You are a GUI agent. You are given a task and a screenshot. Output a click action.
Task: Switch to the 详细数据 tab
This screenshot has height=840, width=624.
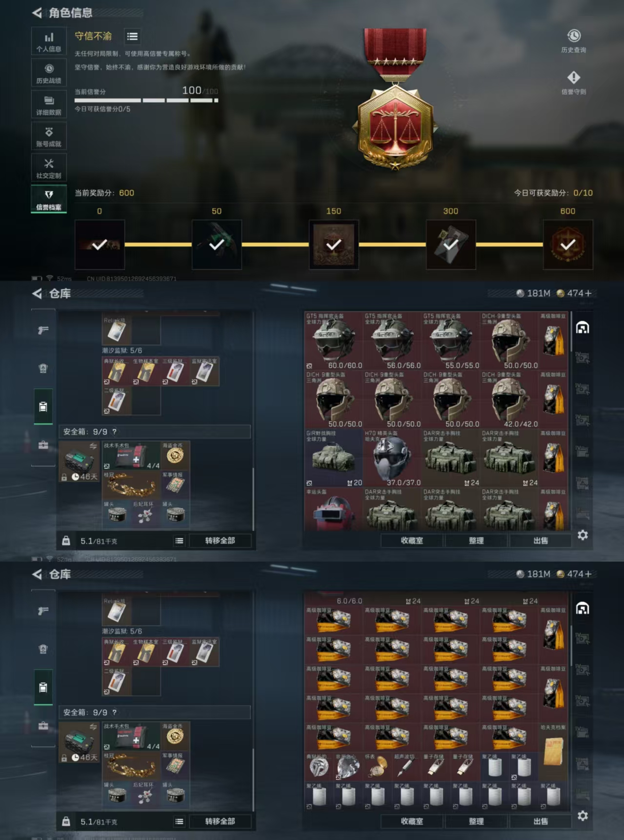[x=49, y=104]
